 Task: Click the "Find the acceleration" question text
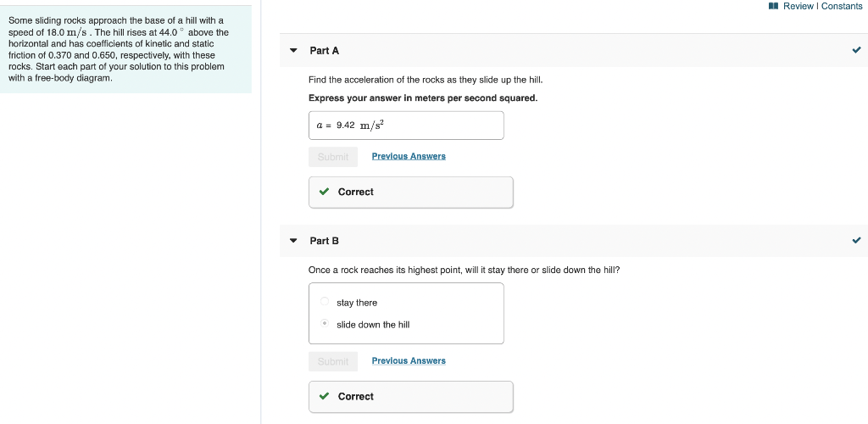coord(426,80)
